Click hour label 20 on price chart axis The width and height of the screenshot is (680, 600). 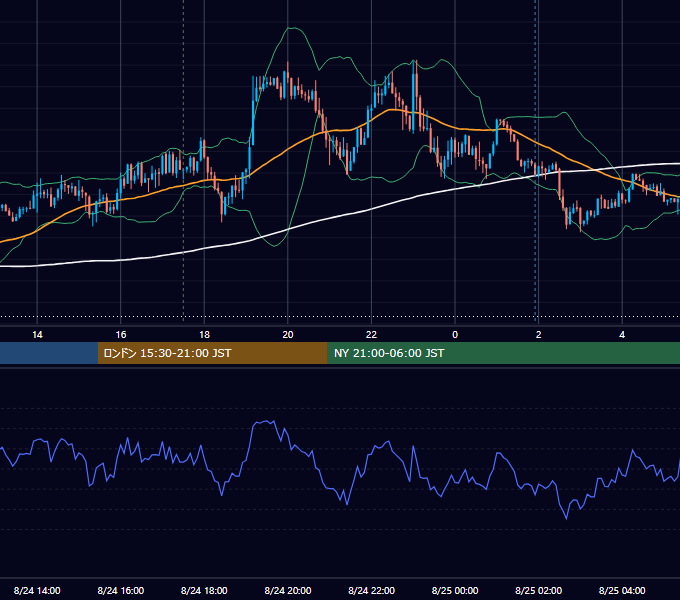click(288, 335)
